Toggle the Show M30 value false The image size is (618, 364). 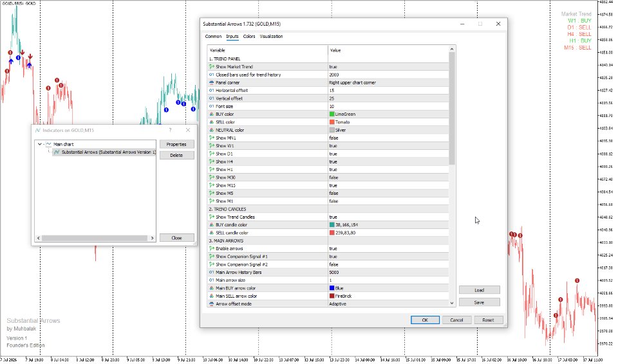tap(388, 177)
